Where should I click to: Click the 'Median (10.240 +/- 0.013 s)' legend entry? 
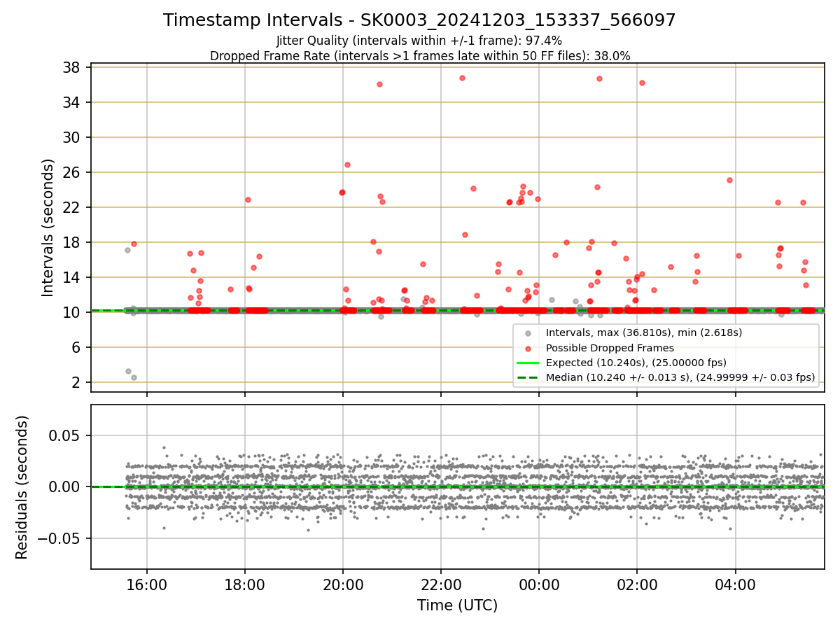point(680,378)
